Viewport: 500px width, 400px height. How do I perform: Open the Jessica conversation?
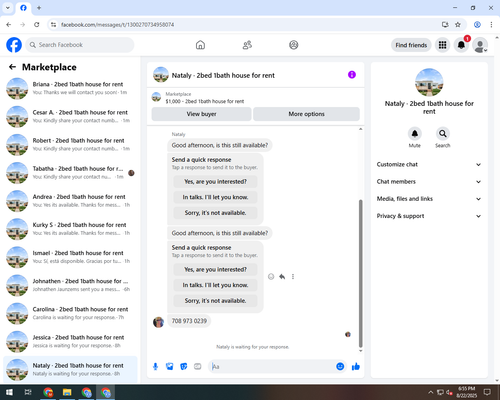pos(70,341)
